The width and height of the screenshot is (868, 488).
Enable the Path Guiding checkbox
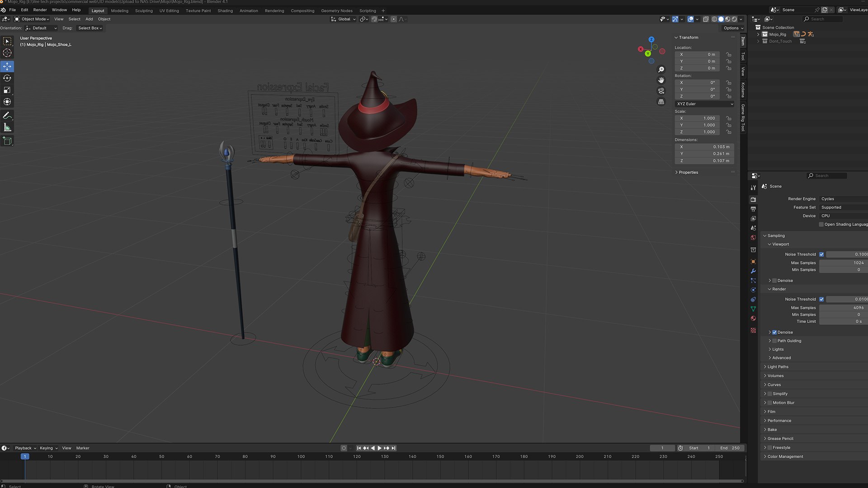(x=774, y=341)
